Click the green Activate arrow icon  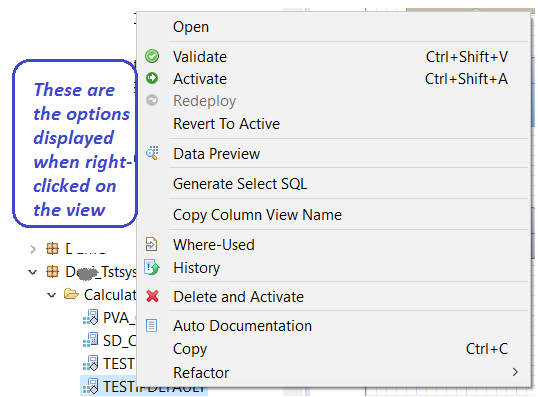click(152, 78)
